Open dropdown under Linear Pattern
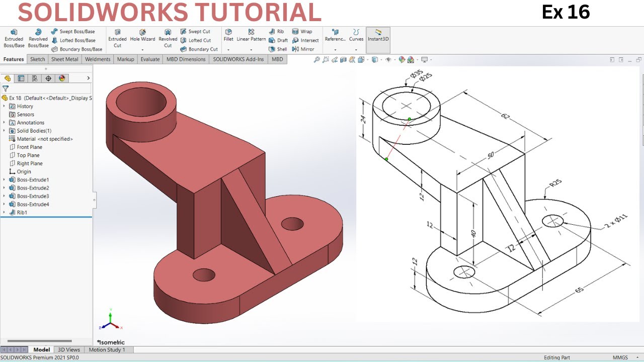 (x=251, y=50)
